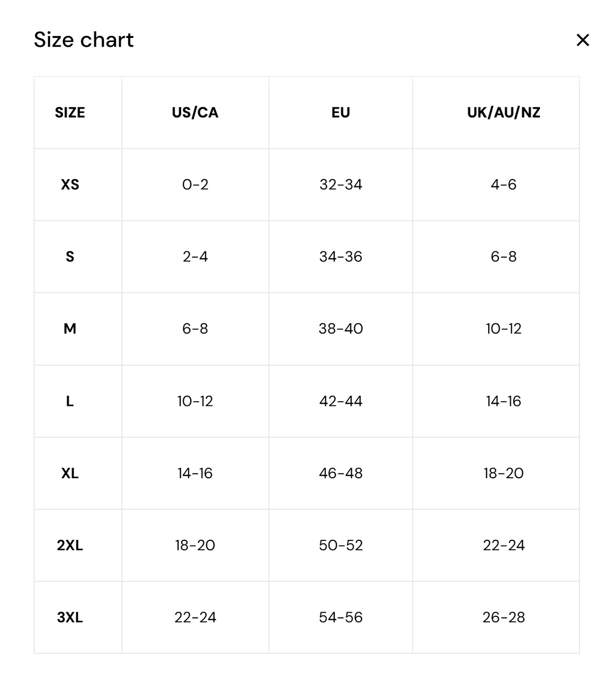Close the Size chart dialog

pyautogui.click(x=583, y=40)
